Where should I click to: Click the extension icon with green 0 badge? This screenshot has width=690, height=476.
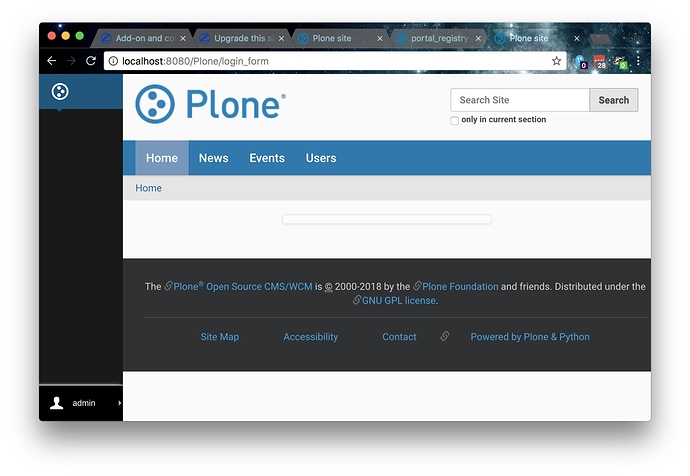point(620,62)
